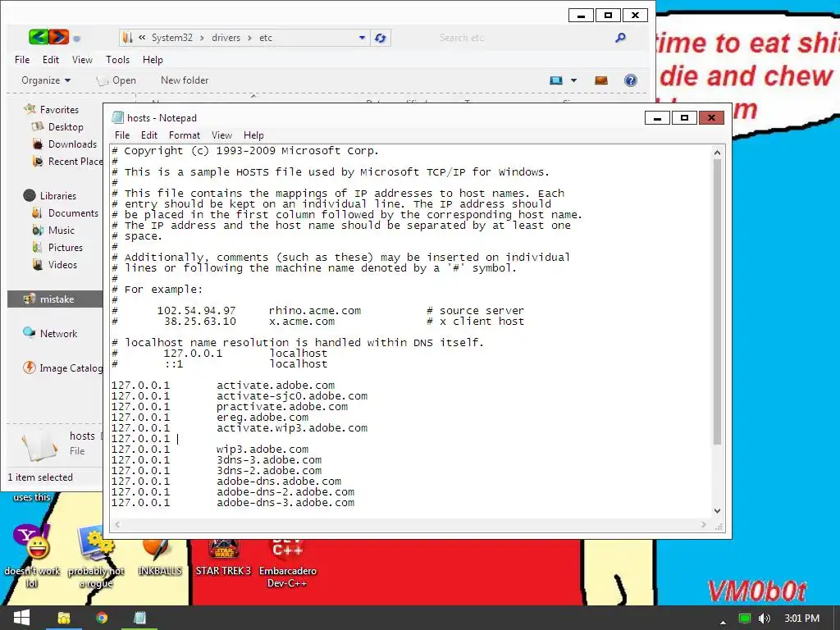This screenshot has height=630, width=840.
Task: Click the orange Forward arrow in Explorer
Action: click(59, 37)
